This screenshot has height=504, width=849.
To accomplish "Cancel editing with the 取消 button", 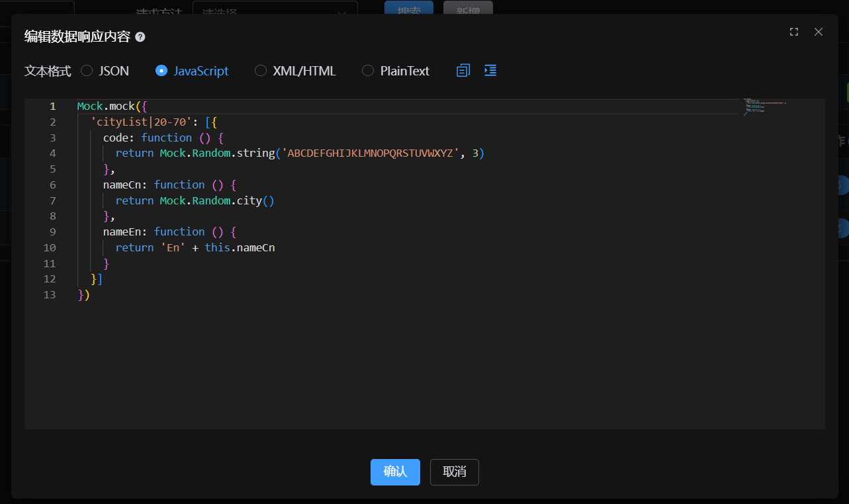I will [454, 472].
